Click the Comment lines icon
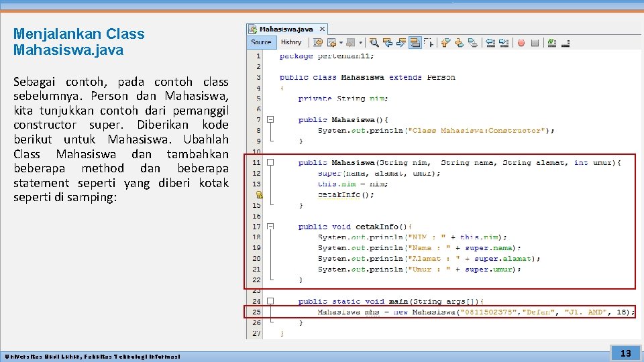The height and width of the screenshot is (362, 644). point(552,42)
